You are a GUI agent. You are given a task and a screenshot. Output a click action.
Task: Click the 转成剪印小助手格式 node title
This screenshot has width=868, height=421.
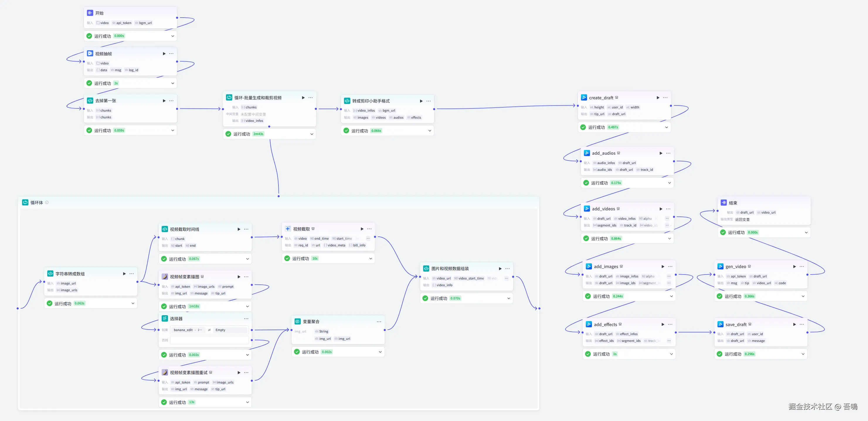click(x=371, y=101)
